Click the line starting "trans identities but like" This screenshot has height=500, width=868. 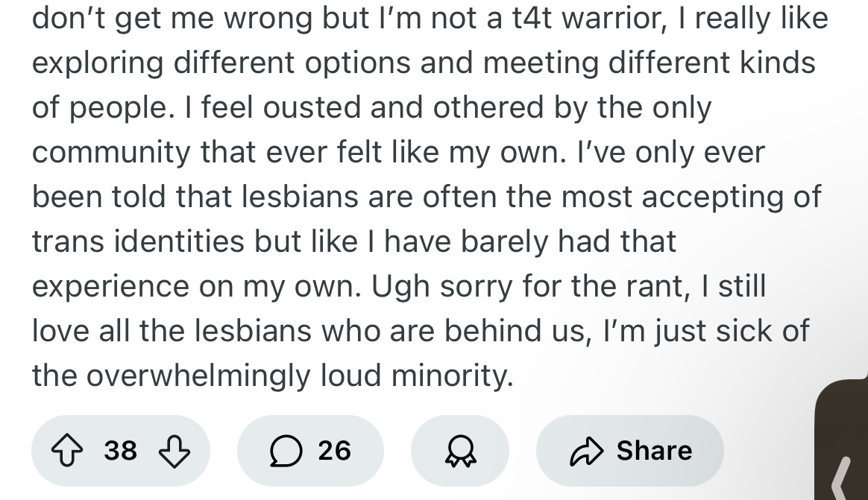[354, 241]
